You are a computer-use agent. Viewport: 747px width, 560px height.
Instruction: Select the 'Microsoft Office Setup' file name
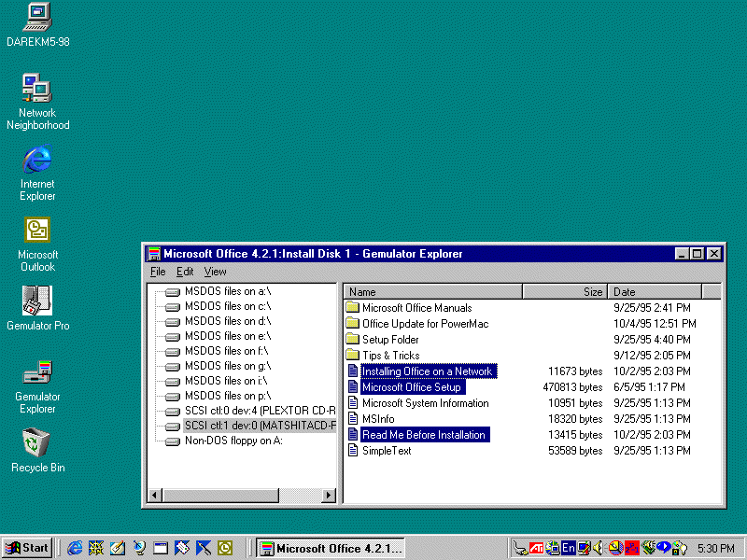[x=412, y=387]
